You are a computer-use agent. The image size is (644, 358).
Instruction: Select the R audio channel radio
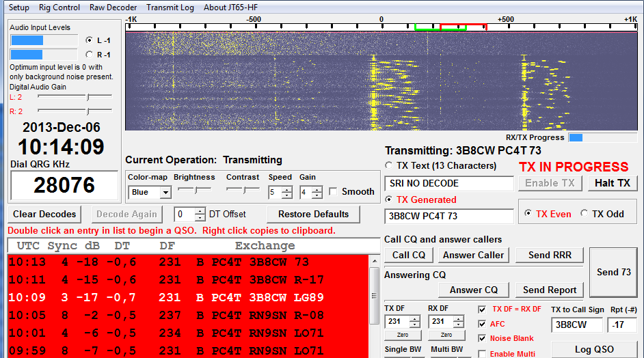(89, 55)
